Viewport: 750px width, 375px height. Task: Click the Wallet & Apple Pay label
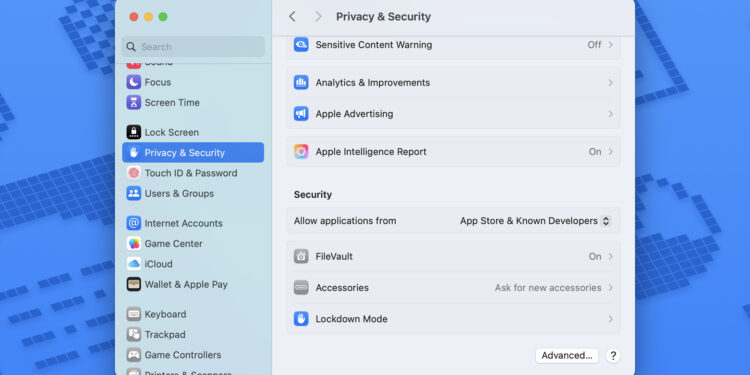(186, 284)
